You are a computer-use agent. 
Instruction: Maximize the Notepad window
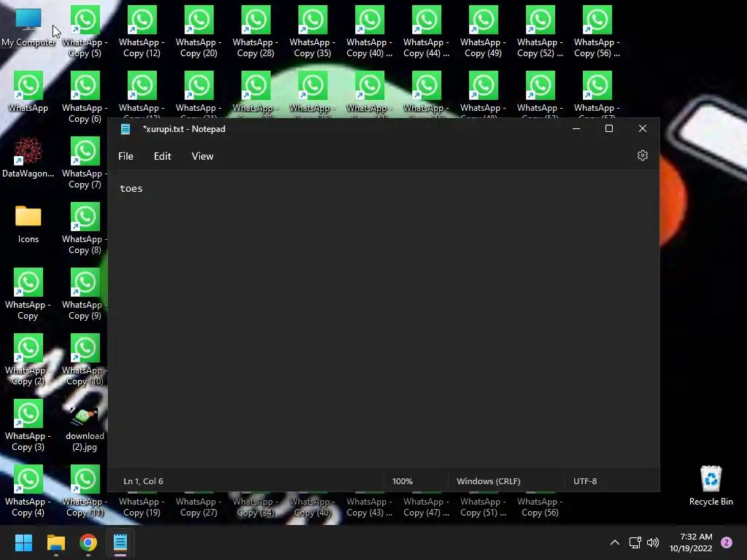point(609,128)
